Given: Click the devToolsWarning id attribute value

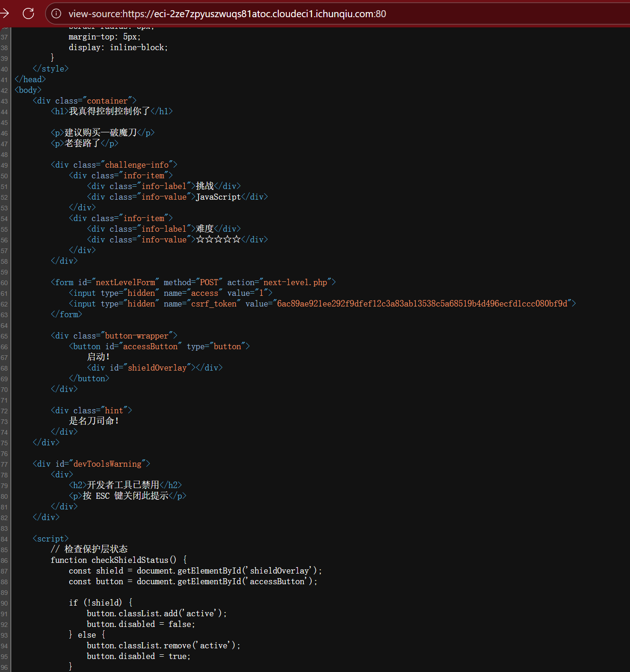Looking at the screenshot, I should (107, 464).
